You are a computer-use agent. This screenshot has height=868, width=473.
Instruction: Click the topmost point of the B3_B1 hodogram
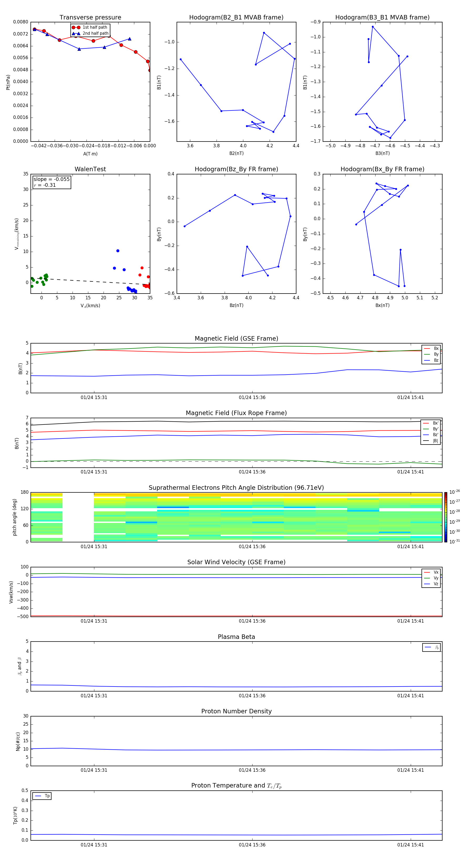pos(373,27)
